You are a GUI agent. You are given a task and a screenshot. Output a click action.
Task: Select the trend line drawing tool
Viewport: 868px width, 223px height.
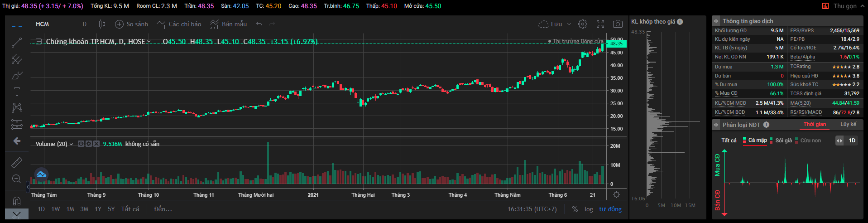(x=17, y=43)
